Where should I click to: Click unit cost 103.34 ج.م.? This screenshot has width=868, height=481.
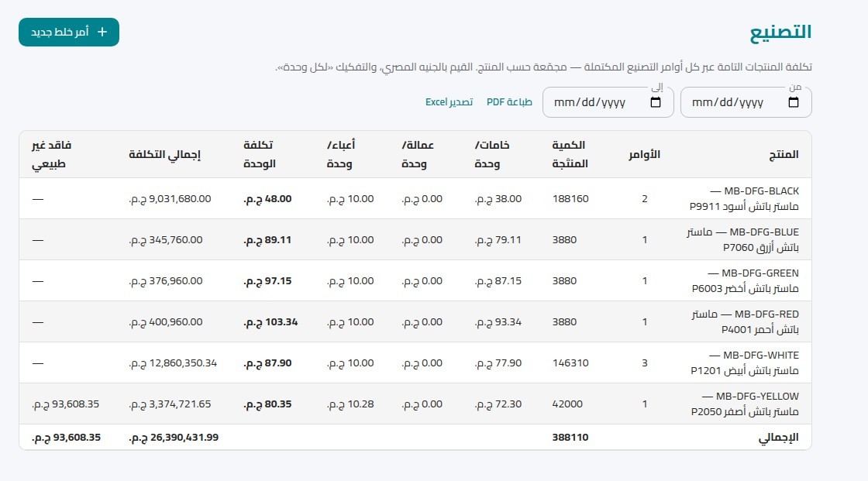[x=270, y=321]
